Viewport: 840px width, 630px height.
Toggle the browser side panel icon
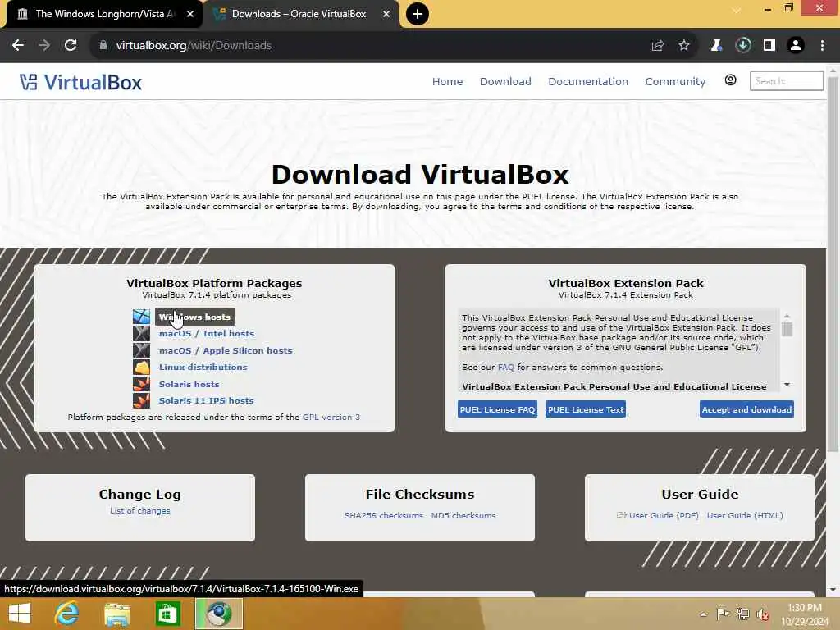coord(769,46)
